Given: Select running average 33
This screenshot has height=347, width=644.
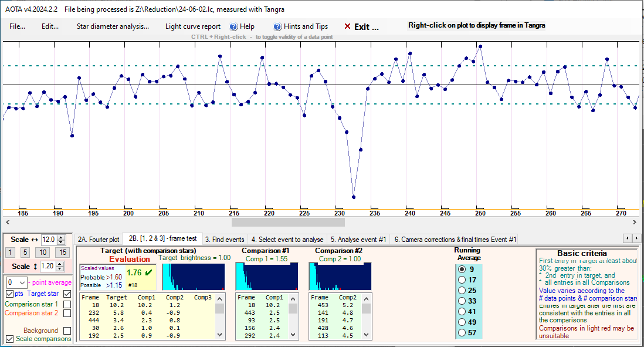Looking at the screenshot, I should 462,301.
